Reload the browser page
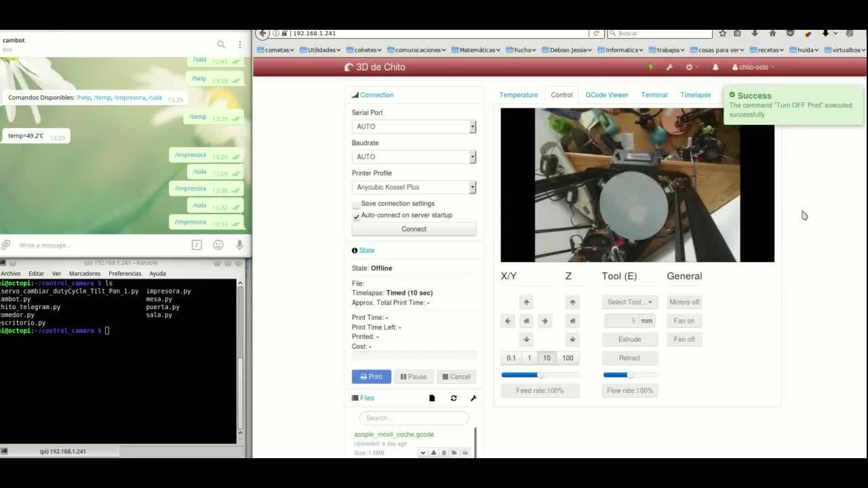 pos(597,33)
